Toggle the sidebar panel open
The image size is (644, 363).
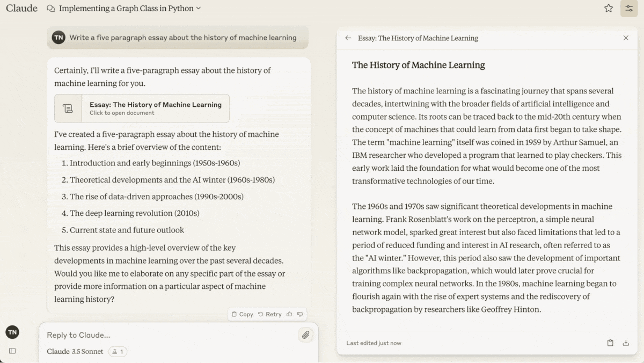tap(12, 351)
